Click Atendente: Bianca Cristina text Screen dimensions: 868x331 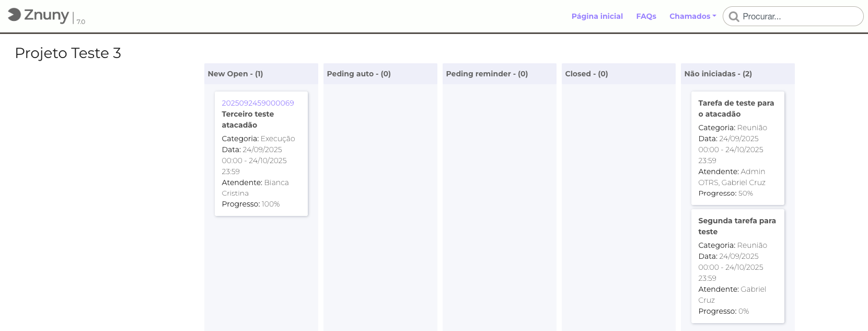[x=255, y=188]
